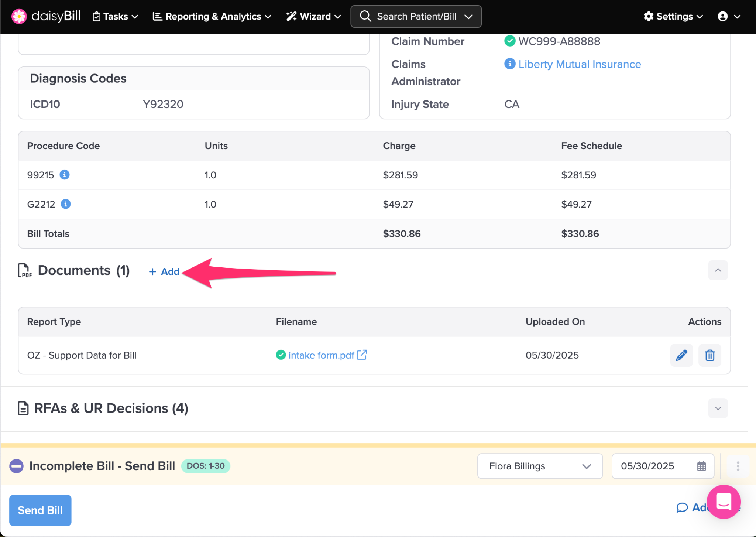
Task: Open the Tasks menu
Action: 115,16
